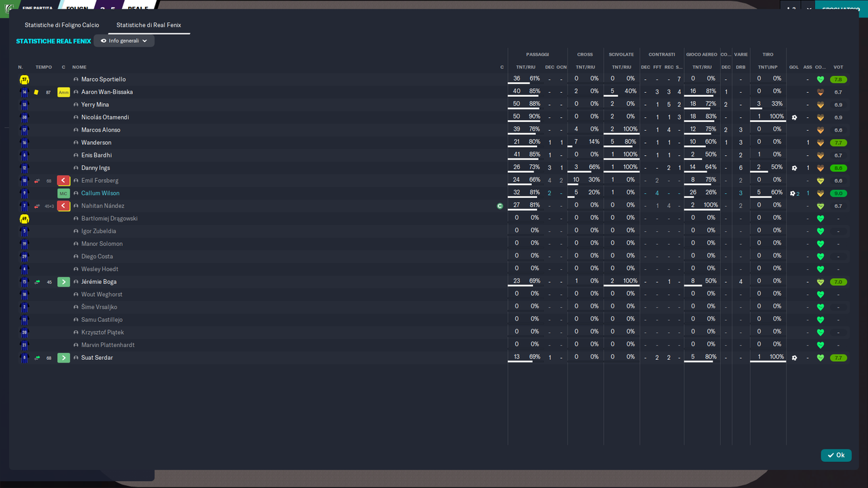This screenshot has height=488, width=868.
Task: Click the red substitution swap icon beside Forsberg
Action: click(37, 181)
